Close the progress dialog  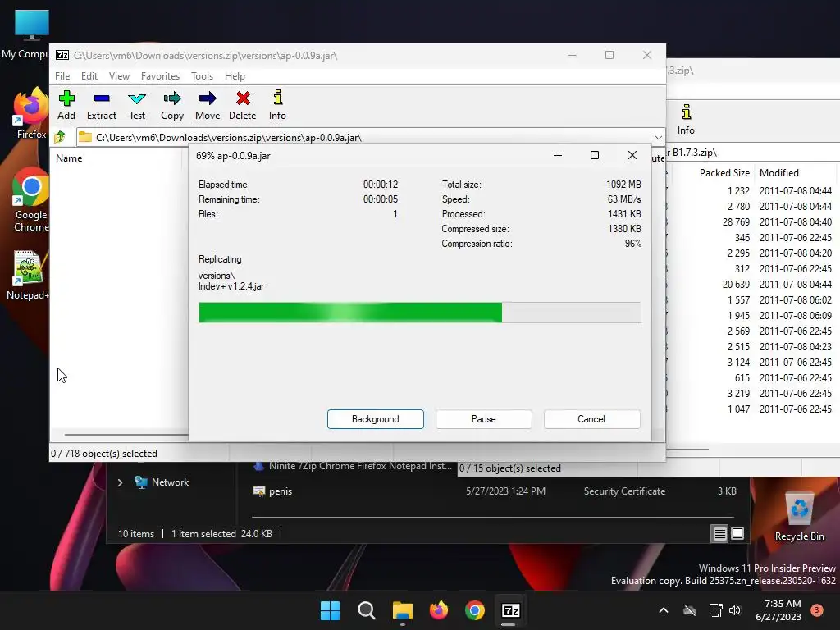(x=632, y=155)
